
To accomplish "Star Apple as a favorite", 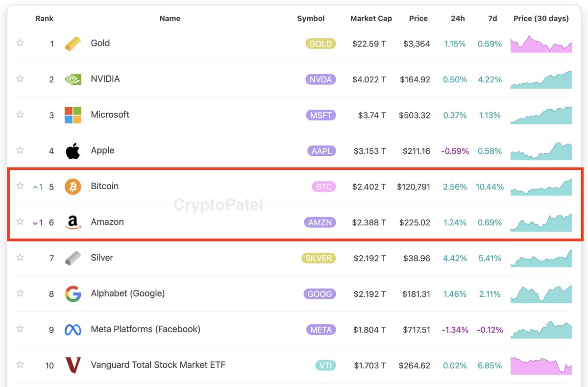I will click(20, 150).
